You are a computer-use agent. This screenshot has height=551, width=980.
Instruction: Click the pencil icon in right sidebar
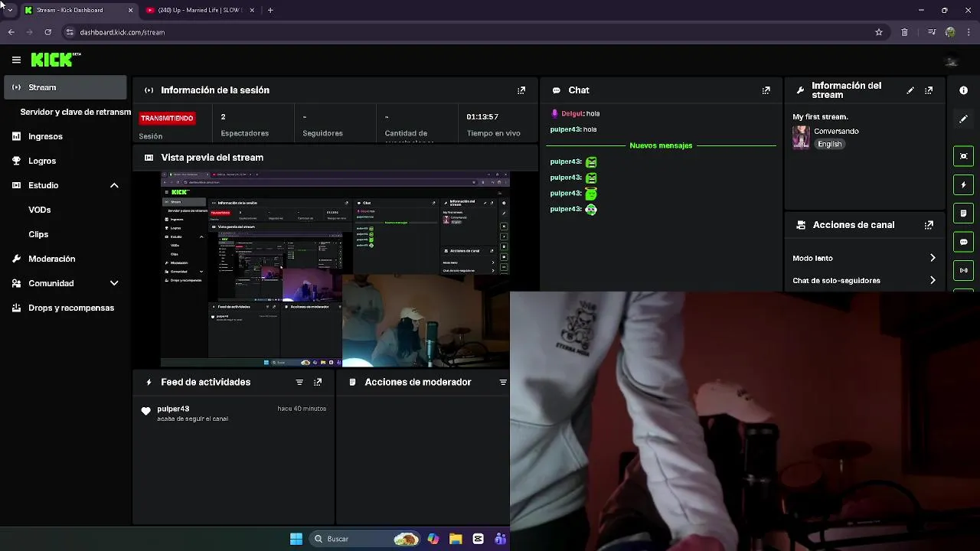point(963,119)
